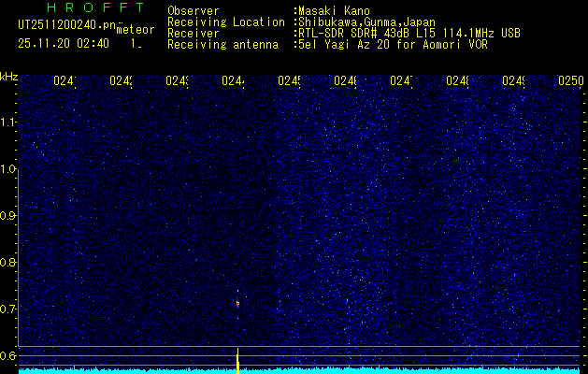Click location Shibukawa,Gunma,Japan
This screenshot has width=588, height=374.
click(366, 22)
